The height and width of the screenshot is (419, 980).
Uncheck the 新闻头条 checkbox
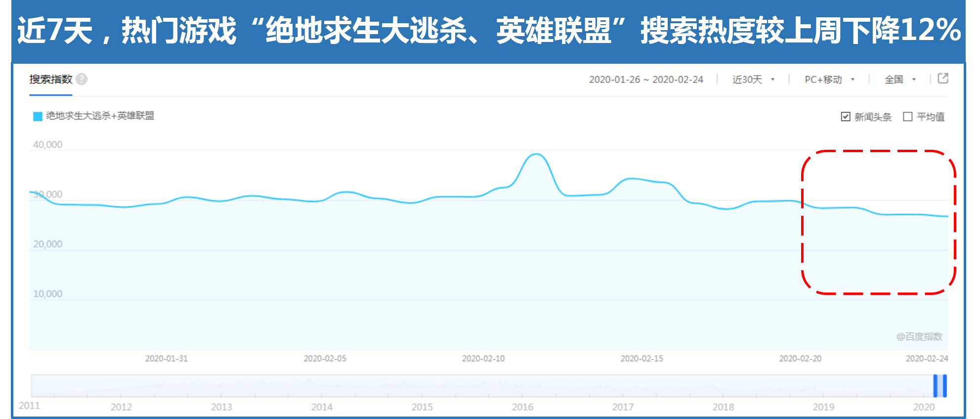(846, 117)
